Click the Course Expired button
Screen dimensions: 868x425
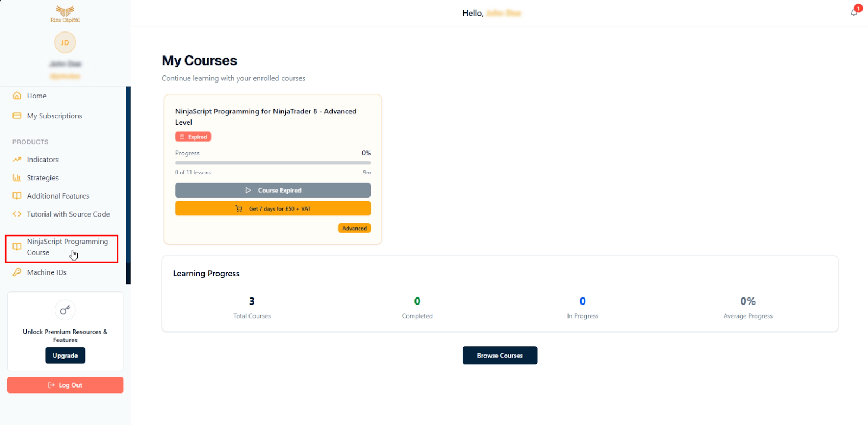tap(273, 190)
